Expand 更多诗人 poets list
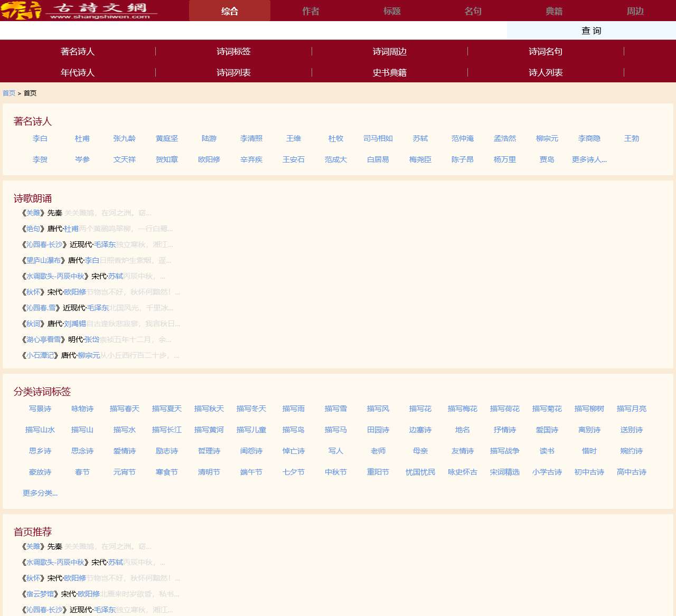Viewport: 676px width, 616px height. tap(589, 159)
